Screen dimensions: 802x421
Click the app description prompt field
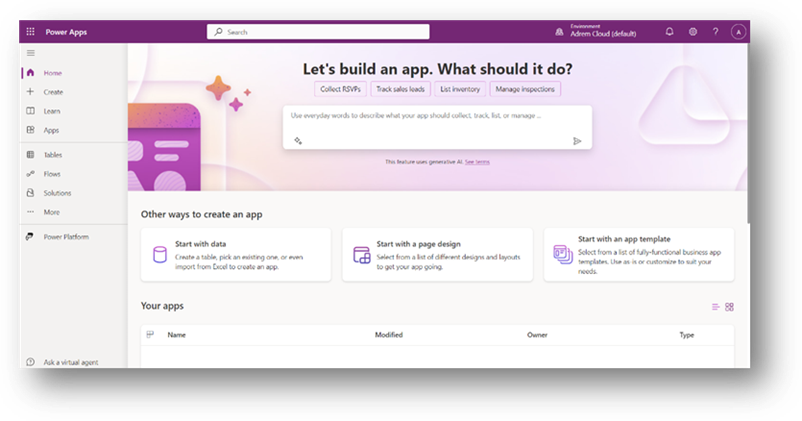click(x=437, y=127)
